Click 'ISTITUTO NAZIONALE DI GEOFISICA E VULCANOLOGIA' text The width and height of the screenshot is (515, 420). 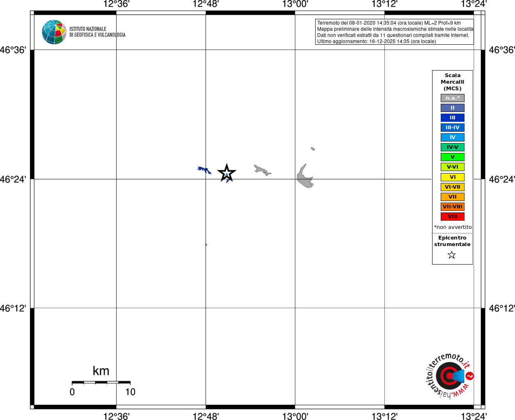coord(97,32)
